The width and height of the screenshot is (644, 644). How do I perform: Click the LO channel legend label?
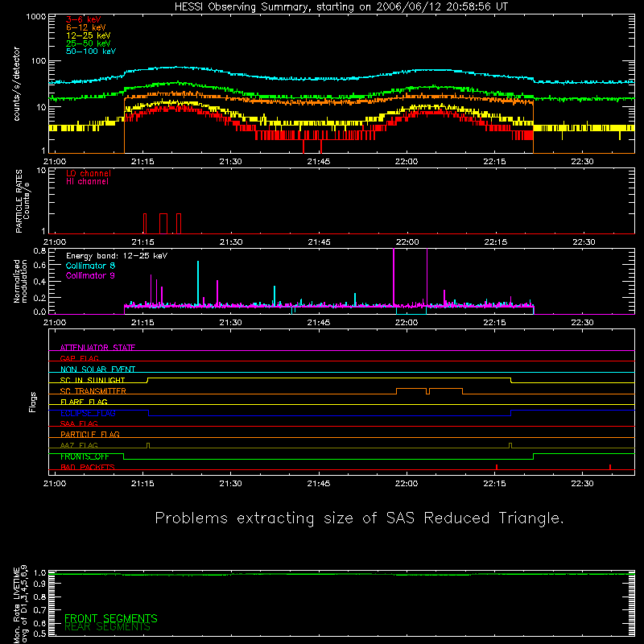click(89, 173)
